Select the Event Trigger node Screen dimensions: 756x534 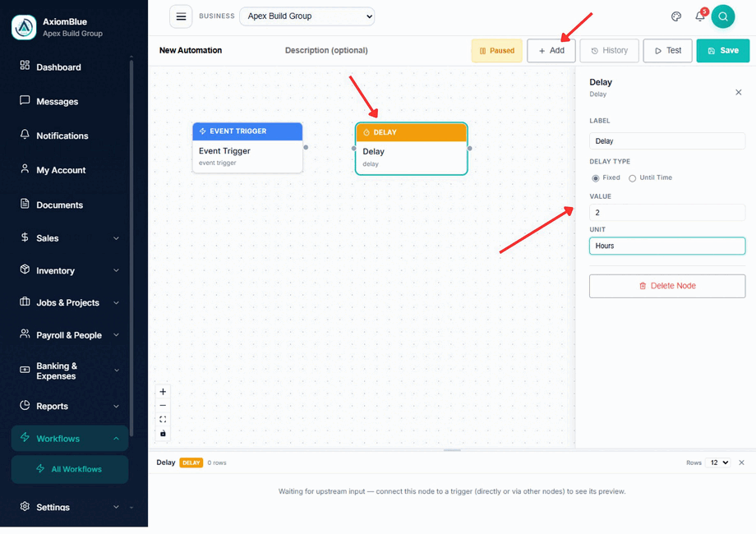(x=247, y=148)
